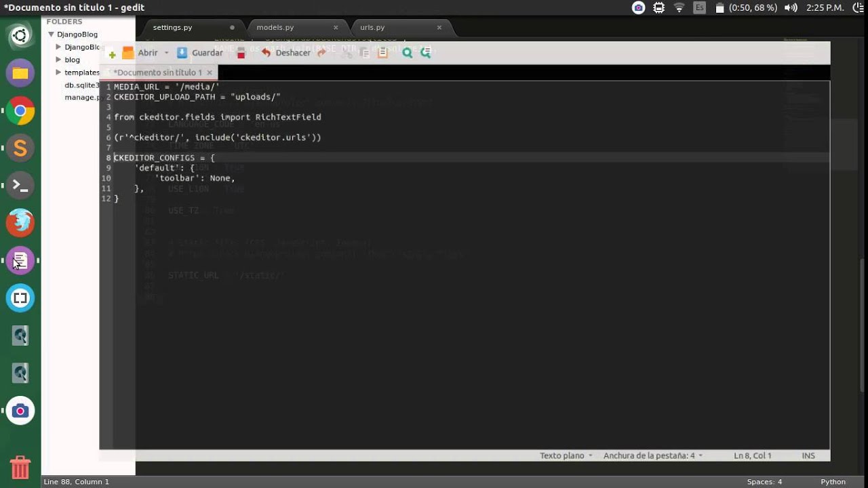Click the unsaved dot on settings.py tab
Image resolution: width=868 pixels, height=488 pixels.
pyautogui.click(x=232, y=28)
